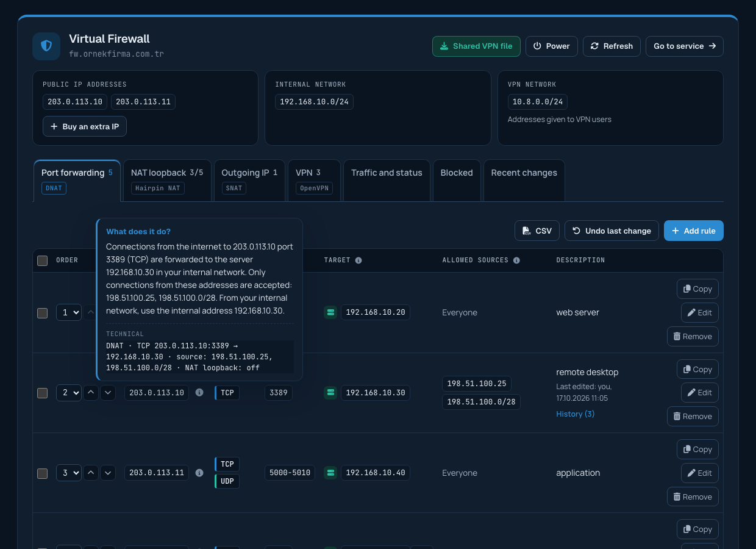Check the application rule checkbox

[42, 473]
